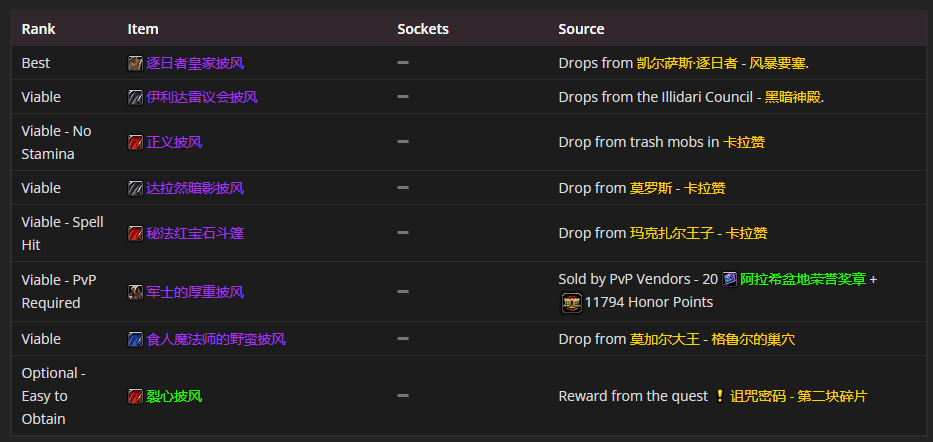Image resolution: width=933 pixels, height=442 pixels.
Task: Open the 莫加尔大王 - 格鲁尔的巢穴 link
Action: 712,339
